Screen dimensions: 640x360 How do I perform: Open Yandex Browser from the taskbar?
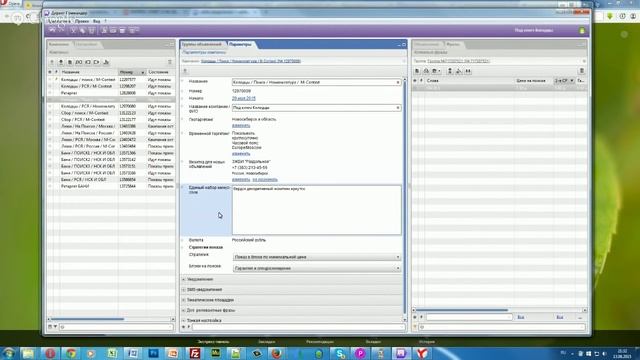point(422,353)
